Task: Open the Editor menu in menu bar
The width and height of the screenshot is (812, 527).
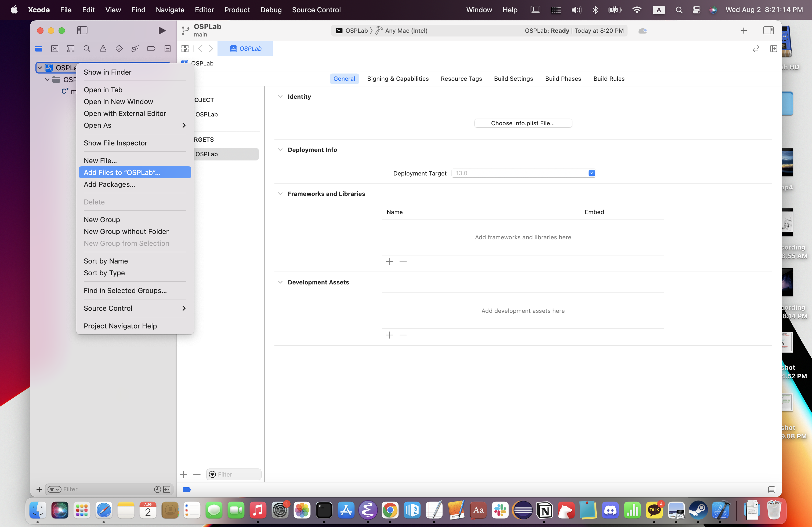Action: coord(204,10)
